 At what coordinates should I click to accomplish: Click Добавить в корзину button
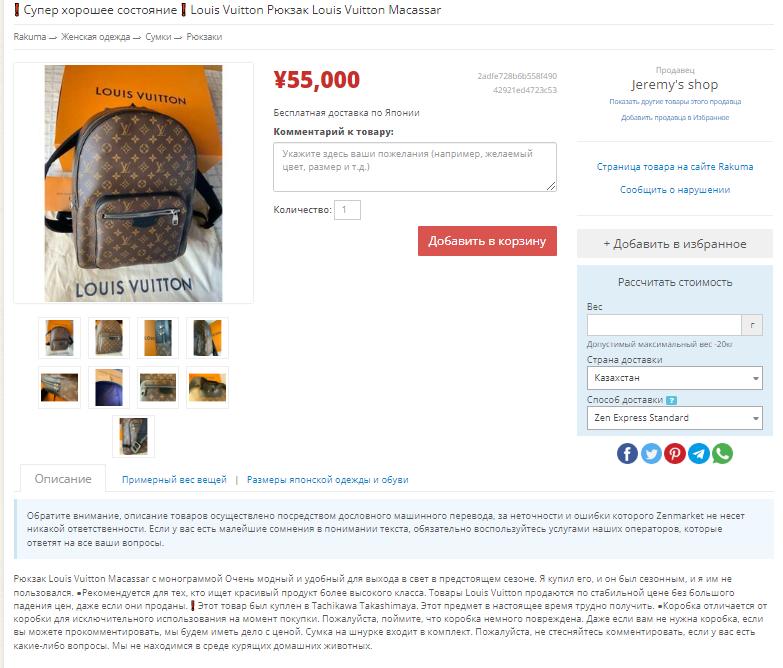487,241
